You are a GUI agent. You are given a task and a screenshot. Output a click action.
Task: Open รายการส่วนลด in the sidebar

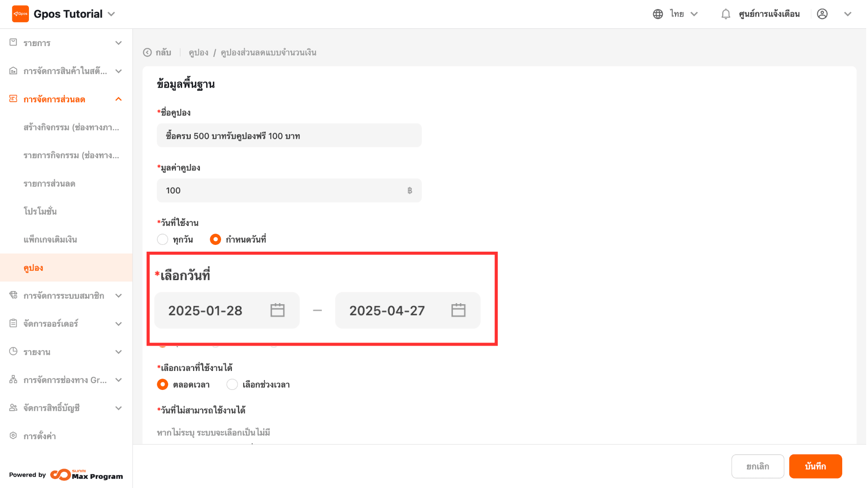click(x=49, y=183)
